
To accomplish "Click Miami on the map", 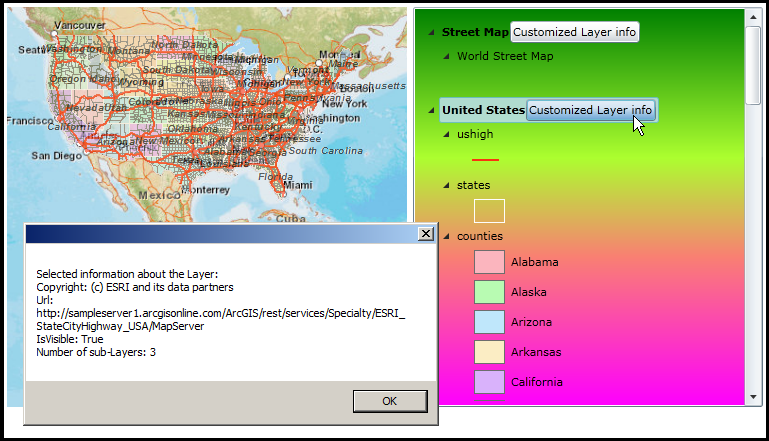I will [297, 185].
